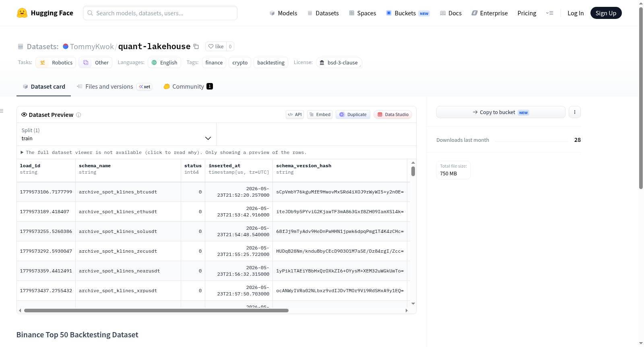Click the Duplicate button
644x347 pixels.
tap(353, 114)
